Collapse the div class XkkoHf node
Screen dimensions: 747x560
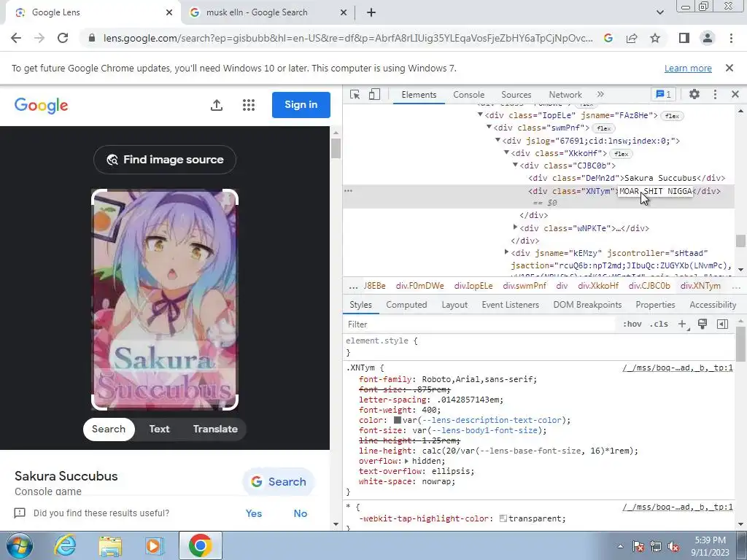[x=506, y=152]
